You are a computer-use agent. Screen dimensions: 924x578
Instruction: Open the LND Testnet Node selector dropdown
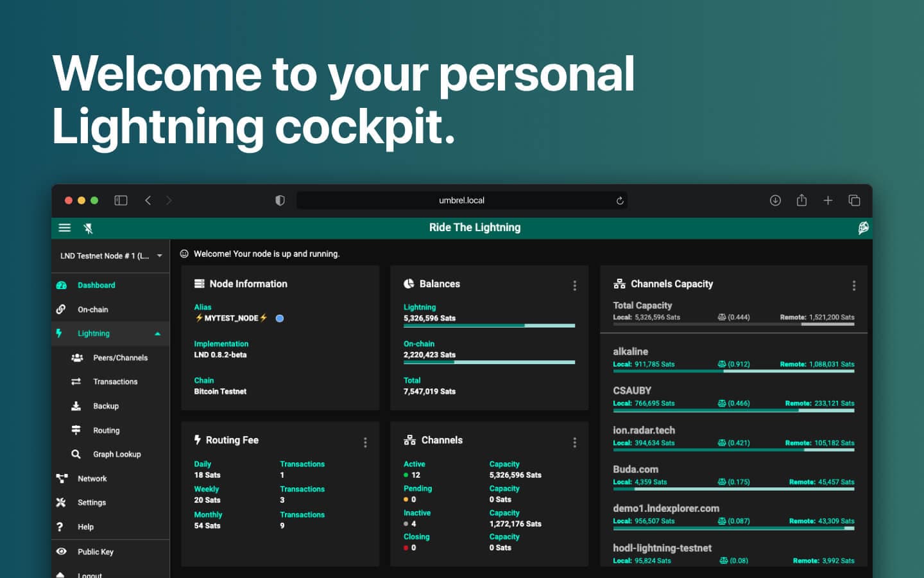pyautogui.click(x=110, y=256)
